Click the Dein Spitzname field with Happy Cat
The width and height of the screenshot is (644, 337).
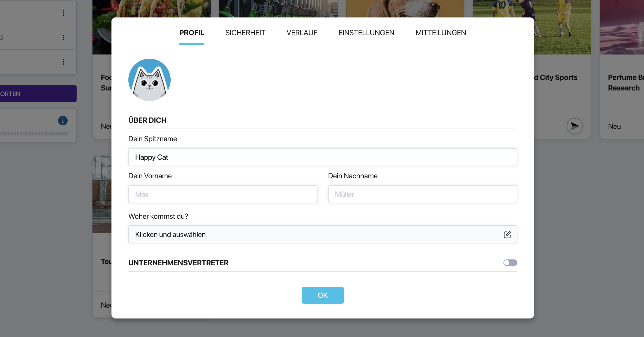click(x=323, y=157)
